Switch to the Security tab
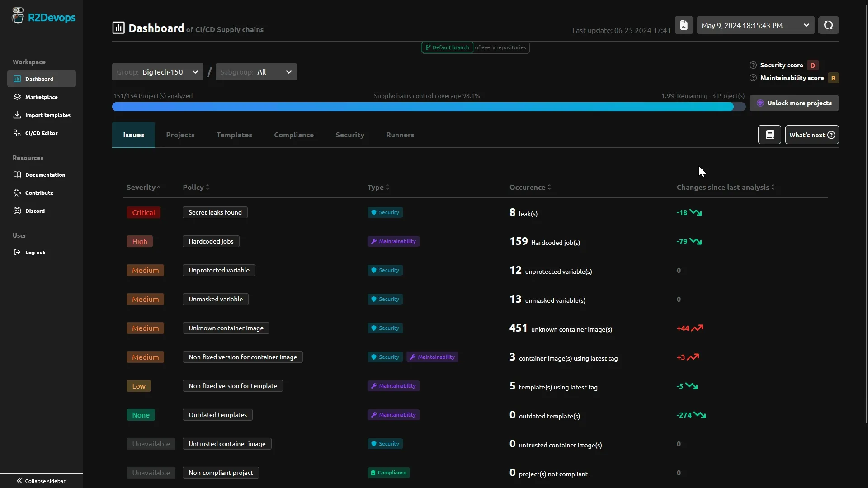The image size is (868, 488). pyautogui.click(x=350, y=135)
